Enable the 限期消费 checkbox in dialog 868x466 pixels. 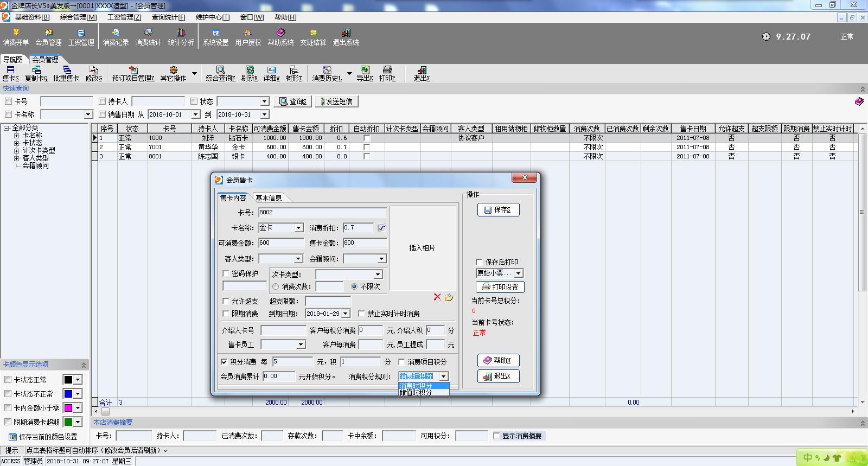click(x=226, y=314)
